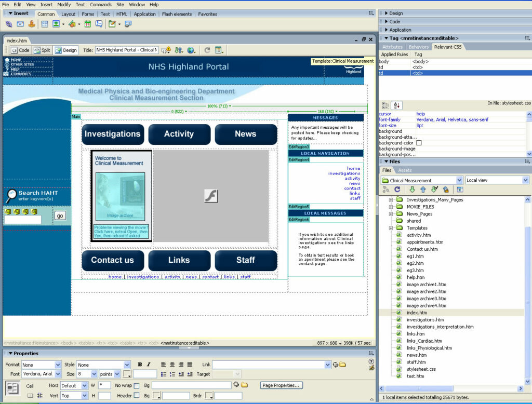Screen dimensions: 532x404
Task: Switch CSS panel to category view
Action: (x=386, y=105)
